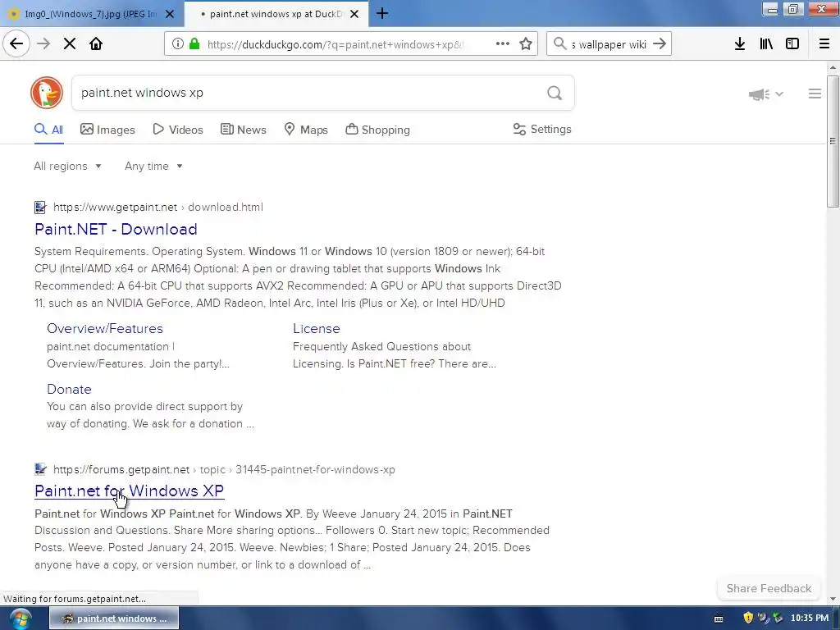Click the green padlock security icon

point(194,44)
